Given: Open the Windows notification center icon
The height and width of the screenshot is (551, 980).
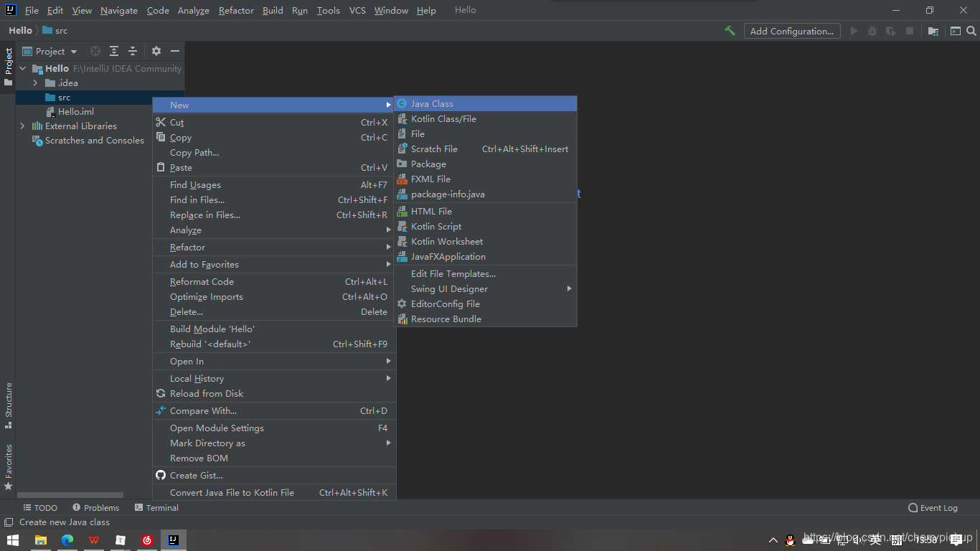Looking at the screenshot, I should click(x=956, y=540).
